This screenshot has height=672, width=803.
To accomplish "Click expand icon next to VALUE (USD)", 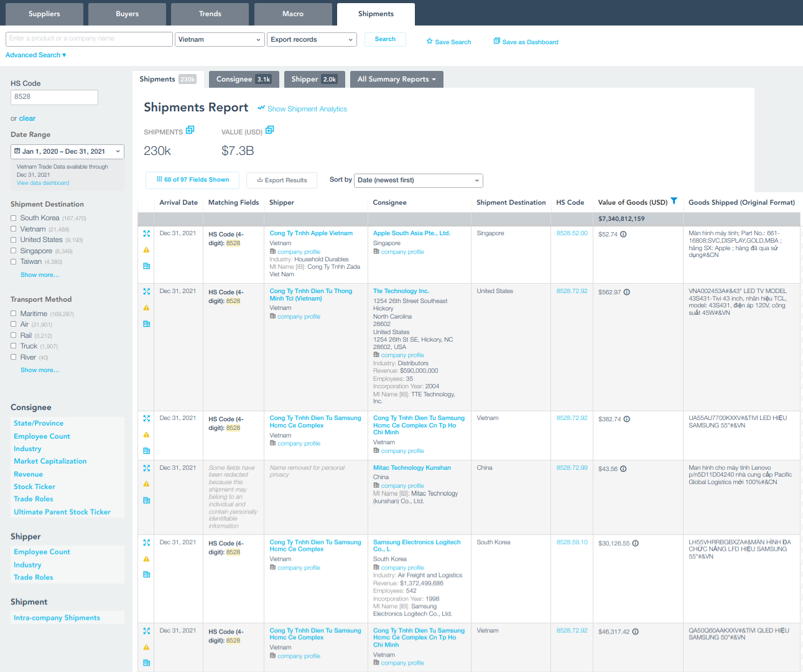I will pos(269,130).
